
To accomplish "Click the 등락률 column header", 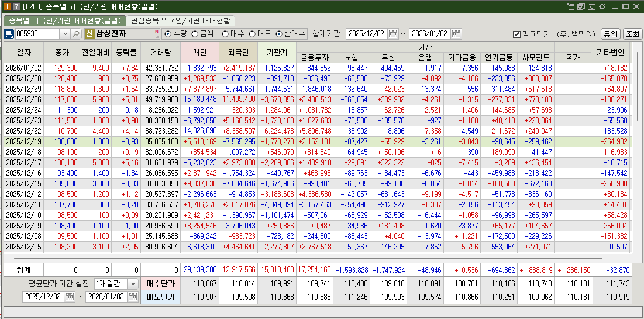I will [x=125, y=52].
